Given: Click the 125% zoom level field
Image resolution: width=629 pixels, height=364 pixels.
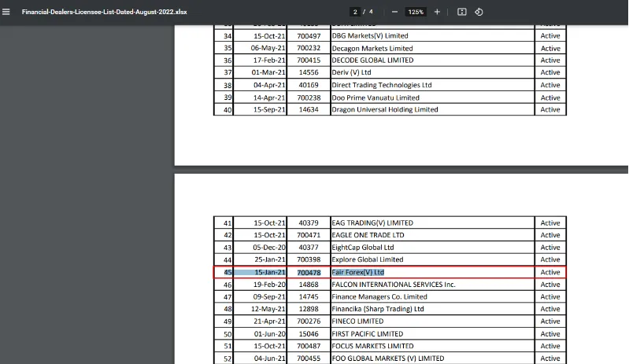Looking at the screenshot, I should (416, 12).
